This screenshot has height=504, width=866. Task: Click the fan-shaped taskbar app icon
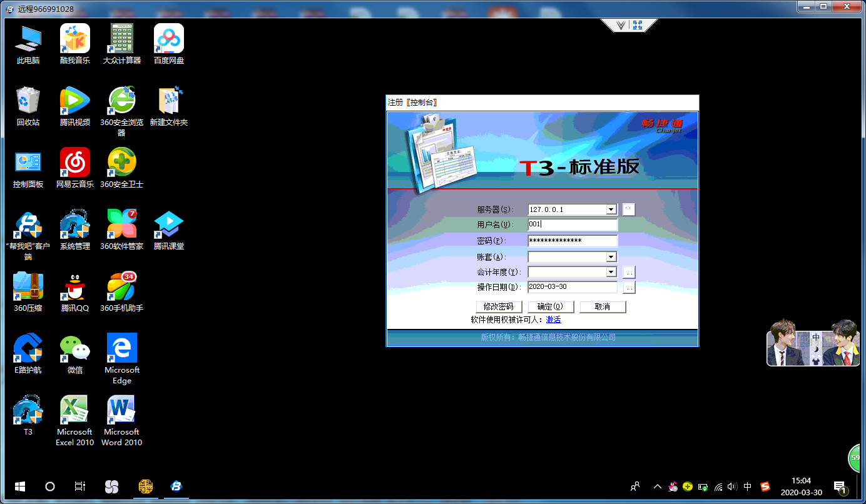tap(111, 486)
